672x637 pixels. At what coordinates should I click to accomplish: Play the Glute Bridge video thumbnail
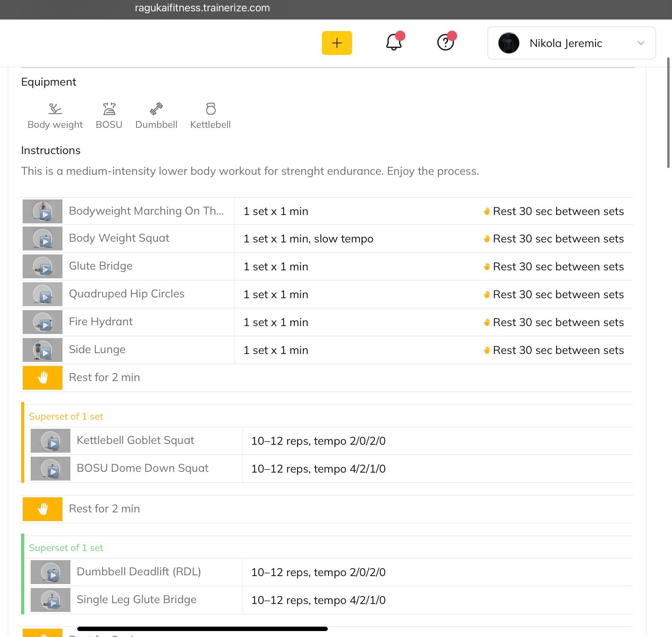(43, 266)
